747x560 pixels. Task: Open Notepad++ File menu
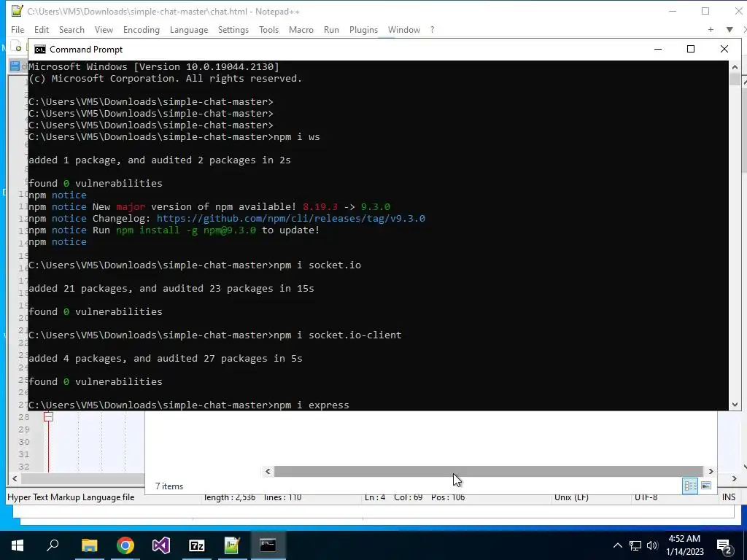18,29
